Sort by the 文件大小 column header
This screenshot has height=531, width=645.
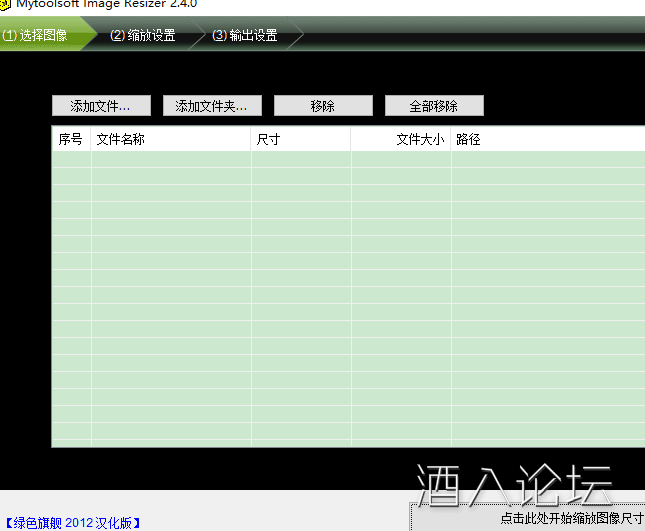coord(401,139)
